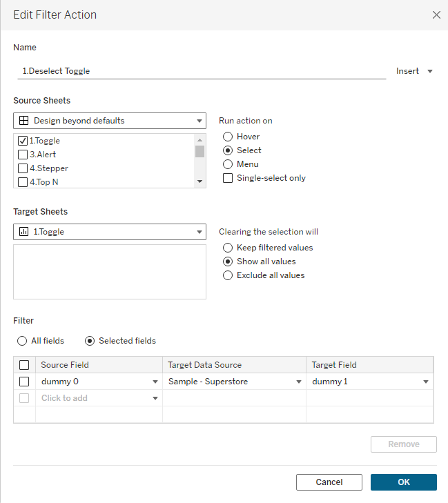Choose Exclude all values option
Image resolution: width=448 pixels, height=503 pixels.
click(228, 275)
